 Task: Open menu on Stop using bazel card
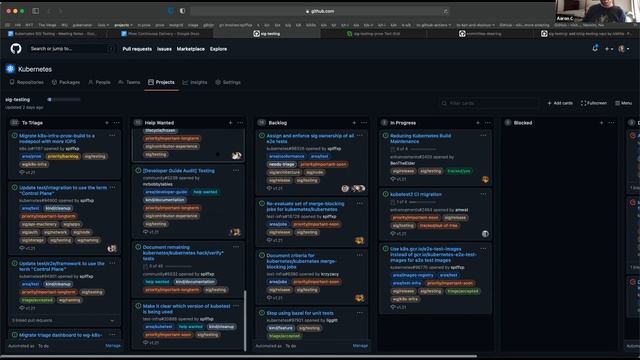coord(360,313)
